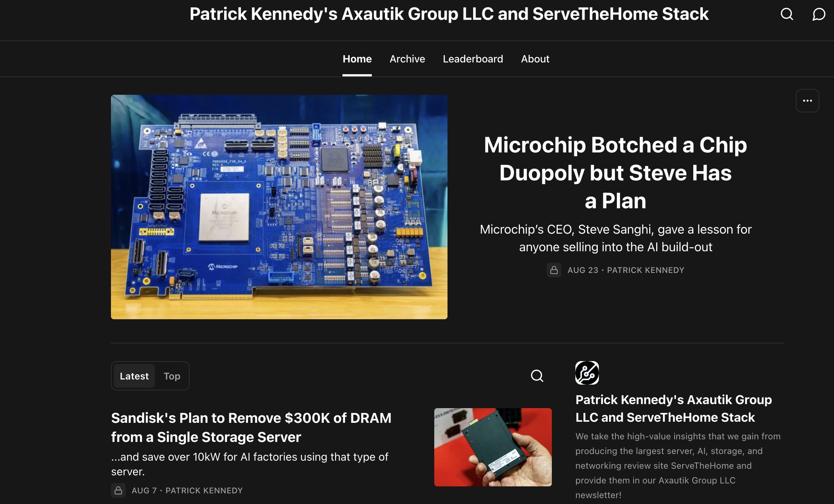Open the About tab

click(535, 59)
